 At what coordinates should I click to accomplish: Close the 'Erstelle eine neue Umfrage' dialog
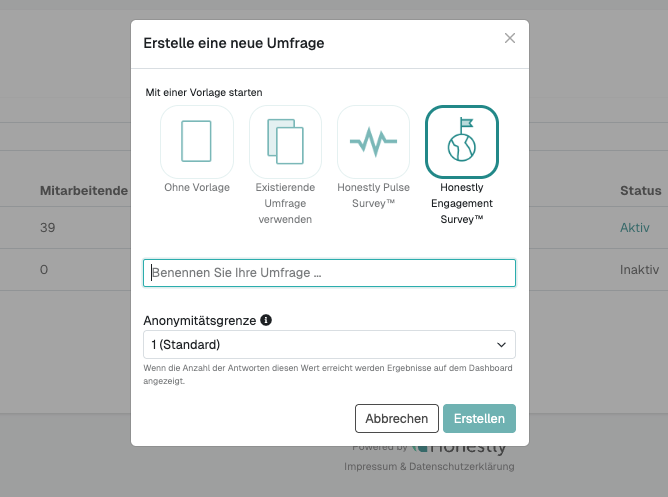[x=510, y=38]
